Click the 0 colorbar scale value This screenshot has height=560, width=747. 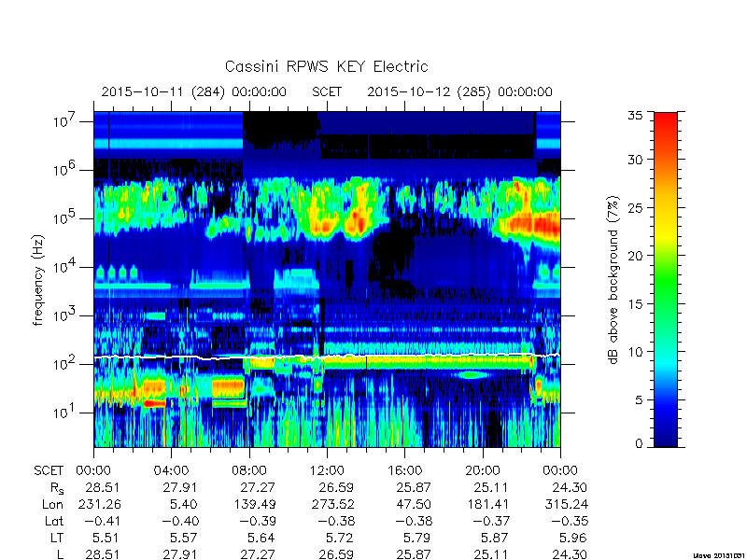point(639,444)
